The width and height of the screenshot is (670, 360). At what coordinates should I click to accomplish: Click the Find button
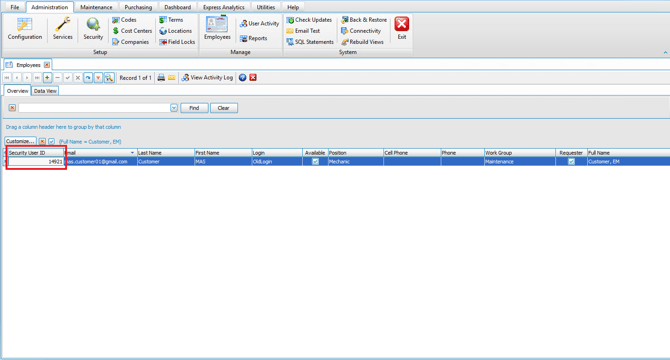[194, 108]
